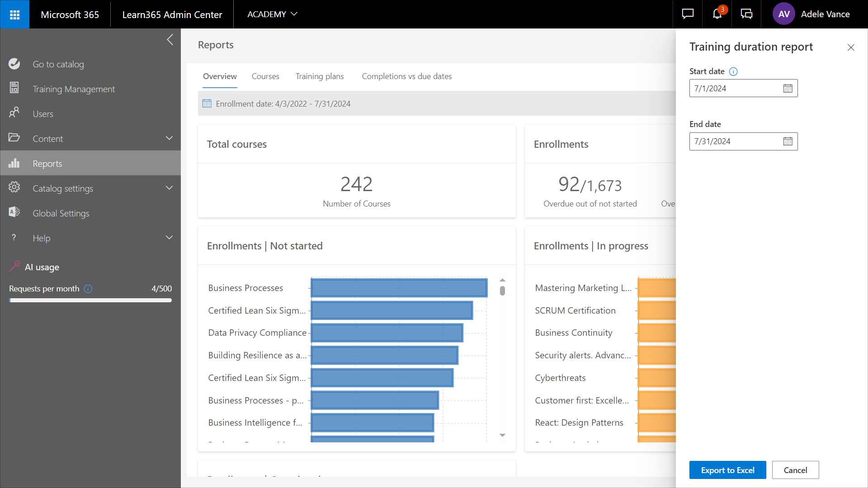The width and height of the screenshot is (868, 488).
Task: Open the Start date calendar picker
Action: [788, 89]
